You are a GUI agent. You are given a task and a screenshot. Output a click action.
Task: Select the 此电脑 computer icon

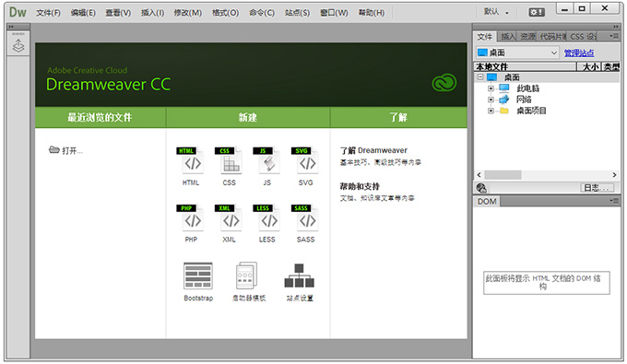[x=504, y=88]
